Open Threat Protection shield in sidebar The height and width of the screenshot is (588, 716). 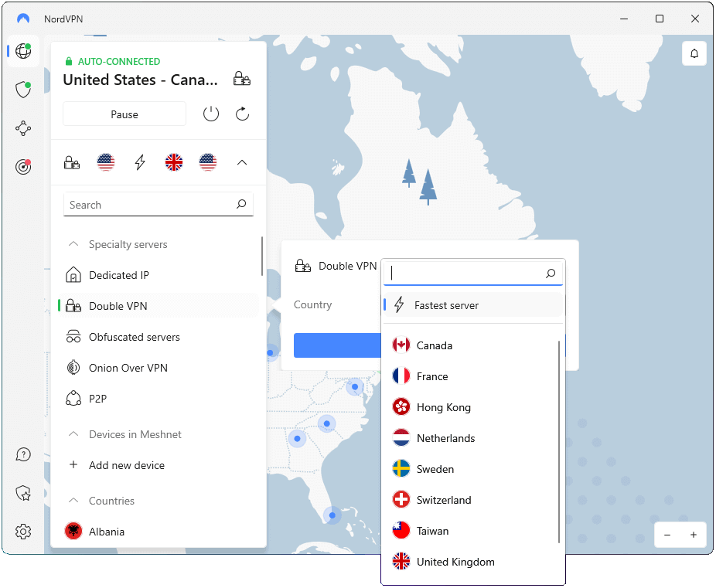(23, 90)
